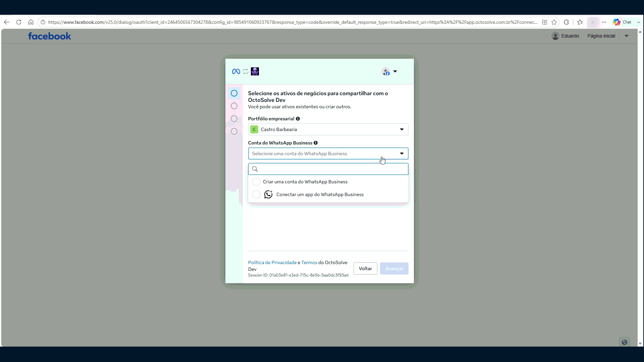Open Página inicial in Facebook header
The height and width of the screenshot is (362, 644).
click(x=601, y=36)
